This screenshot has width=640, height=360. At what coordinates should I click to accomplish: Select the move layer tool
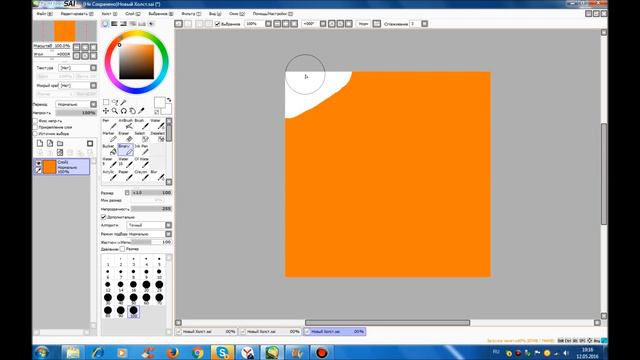[x=106, y=111]
